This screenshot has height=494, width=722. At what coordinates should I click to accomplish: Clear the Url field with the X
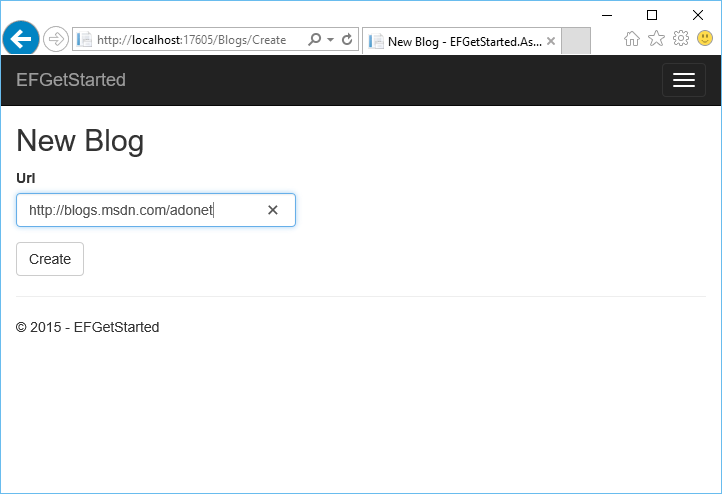click(x=272, y=210)
